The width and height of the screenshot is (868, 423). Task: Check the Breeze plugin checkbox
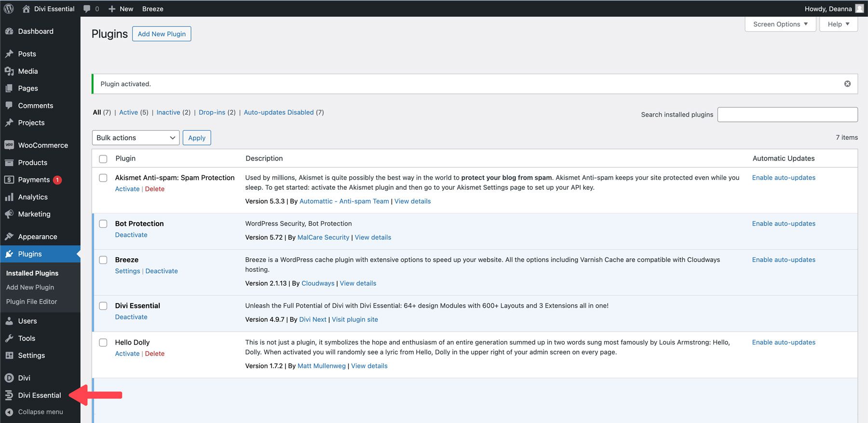(103, 260)
